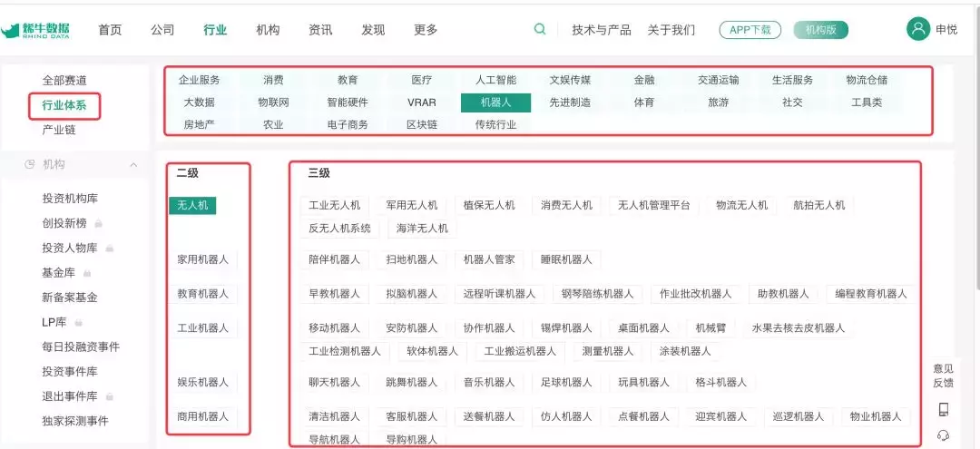Open 投资机构库 sidebar entry
This screenshot has width=980, height=449.
(70, 199)
